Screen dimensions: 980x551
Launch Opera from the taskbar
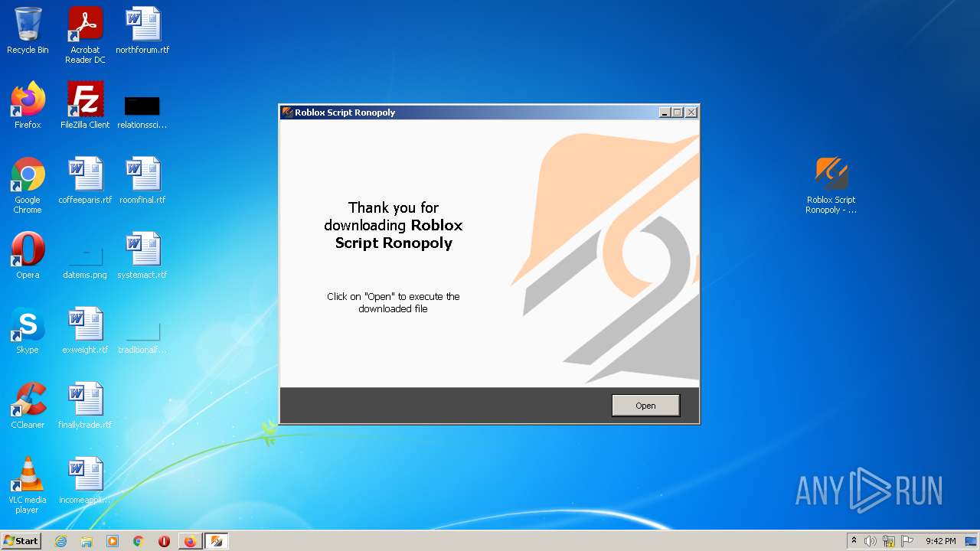pos(164,541)
